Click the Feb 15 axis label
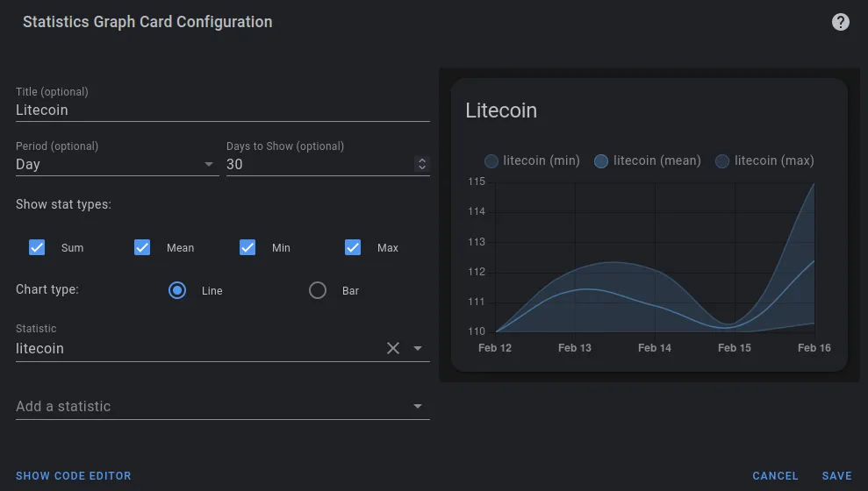Image resolution: width=868 pixels, height=491 pixels. click(735, 348)
